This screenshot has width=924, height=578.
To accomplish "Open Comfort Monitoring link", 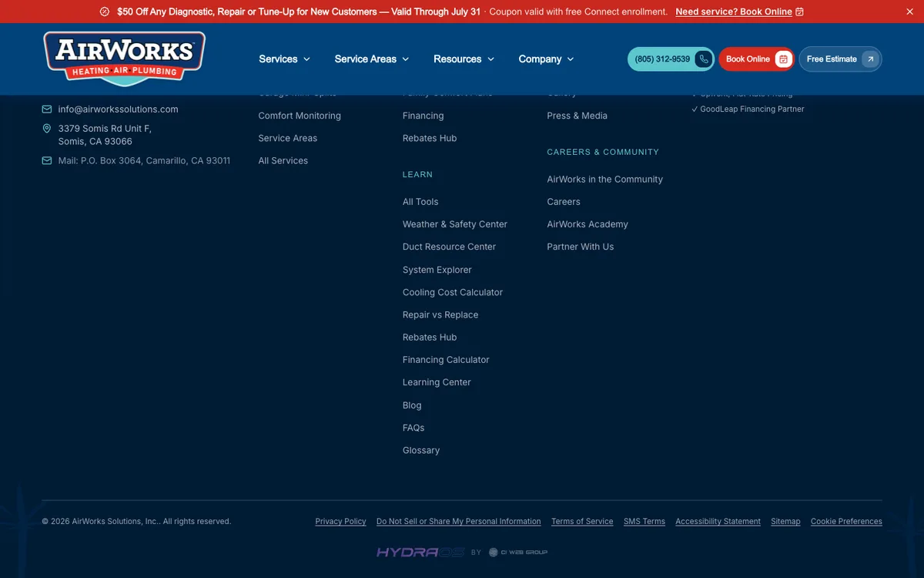I will coord(300,116).
